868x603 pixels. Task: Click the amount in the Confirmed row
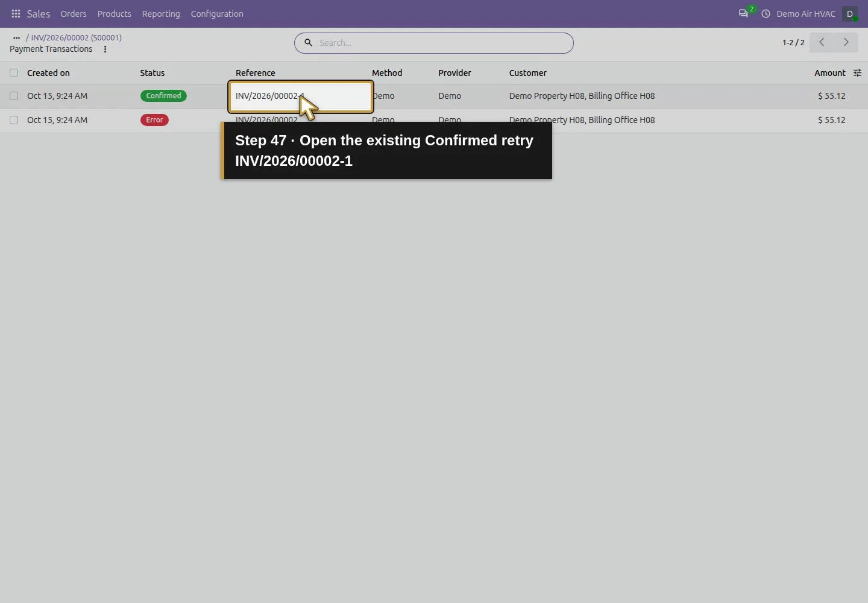pyautogui.click(x=832, y=96)
